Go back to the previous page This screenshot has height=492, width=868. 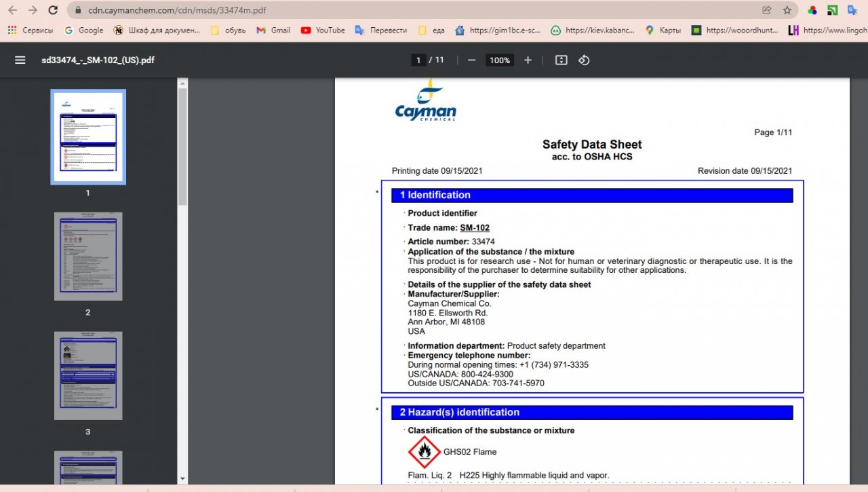13,10
